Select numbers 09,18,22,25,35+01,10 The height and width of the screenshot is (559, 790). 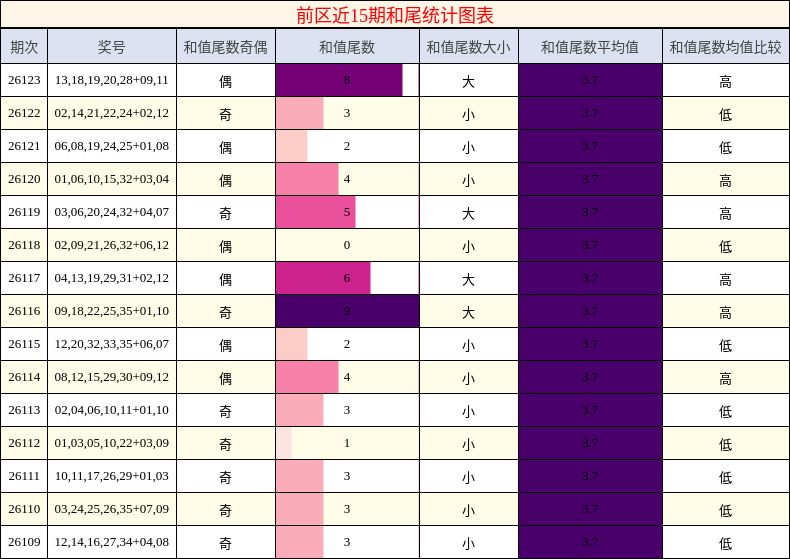(112, 311)
